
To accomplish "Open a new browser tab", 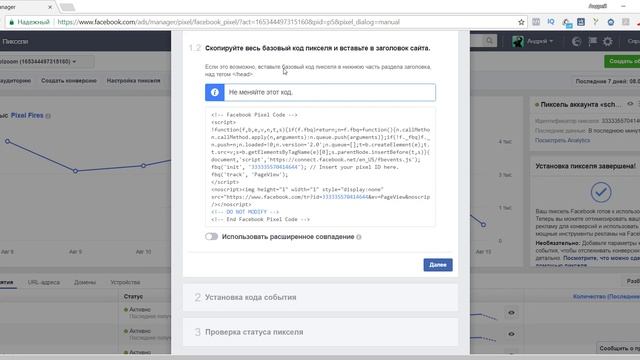I will click(67, 7).
